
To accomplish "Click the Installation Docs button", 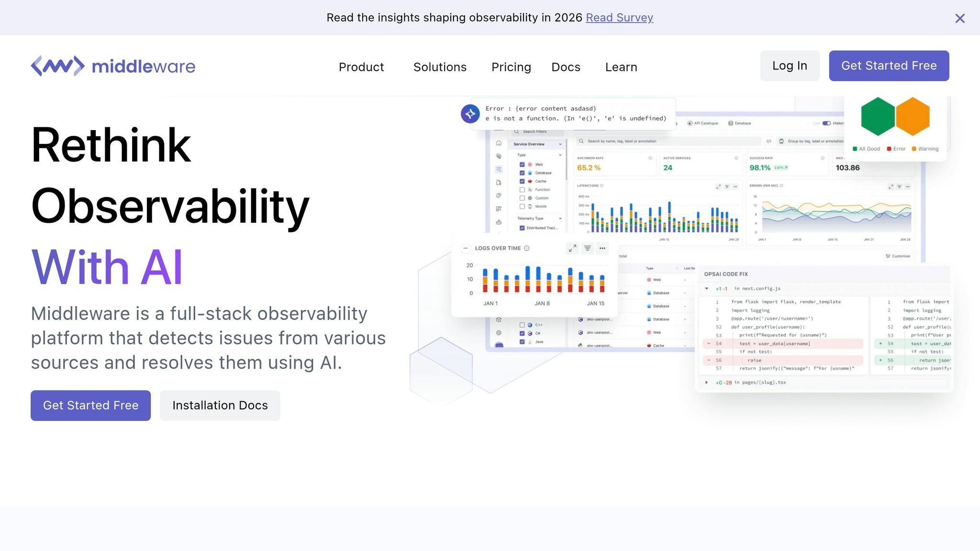I will (220, 406).
